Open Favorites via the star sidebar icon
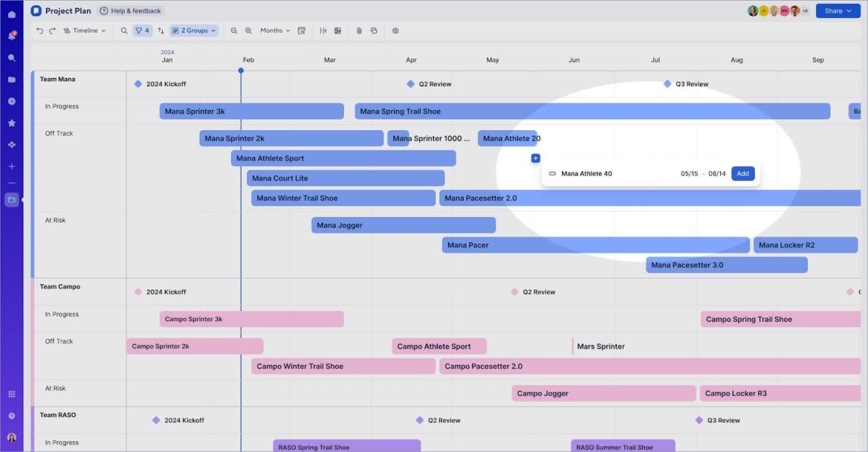This screenshot has height=452, width=868. 11,122
